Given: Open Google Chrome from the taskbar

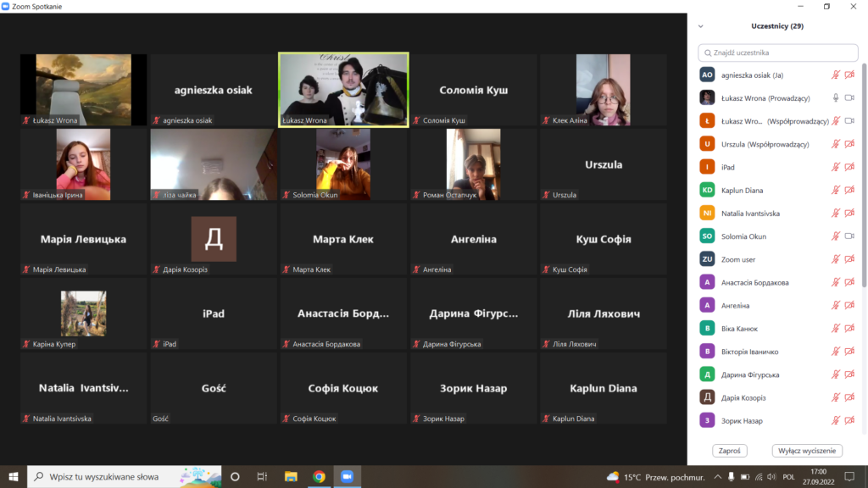Looking at the screenshot, I should click(319, 477).
